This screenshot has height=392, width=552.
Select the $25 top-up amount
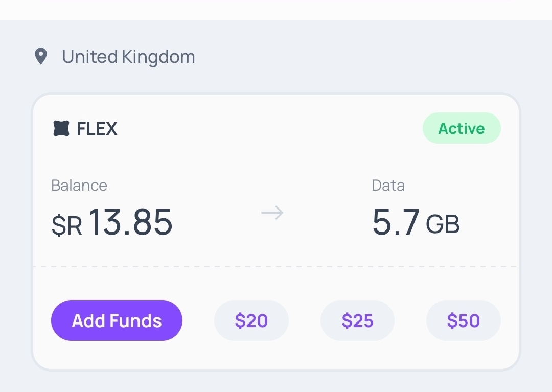coord(357,320)
